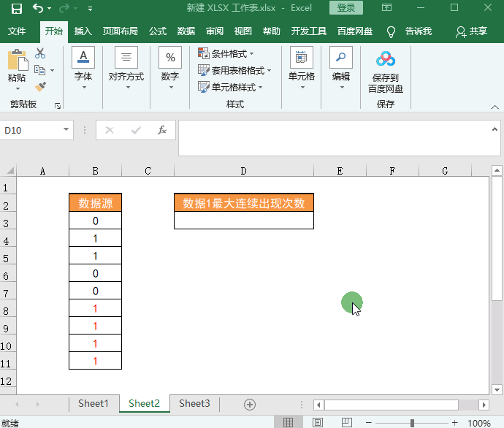
Task: Expand the Name Box dropdown arrow
Action: click(66, 129)
